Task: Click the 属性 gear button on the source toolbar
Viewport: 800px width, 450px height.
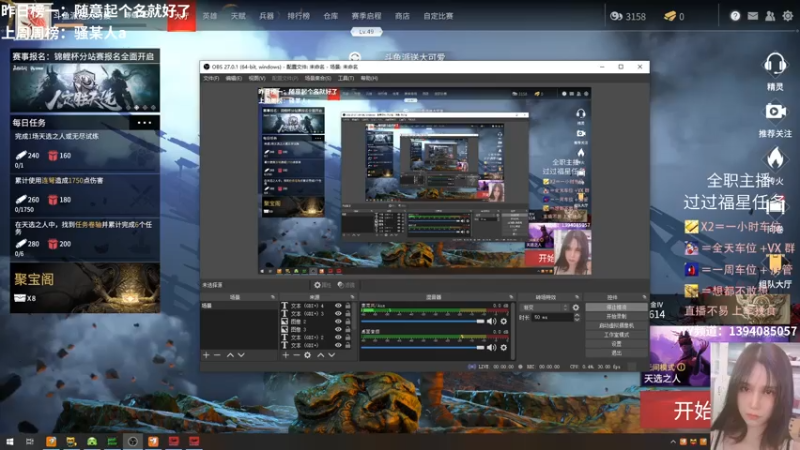Action: click(x=322, y=285)
